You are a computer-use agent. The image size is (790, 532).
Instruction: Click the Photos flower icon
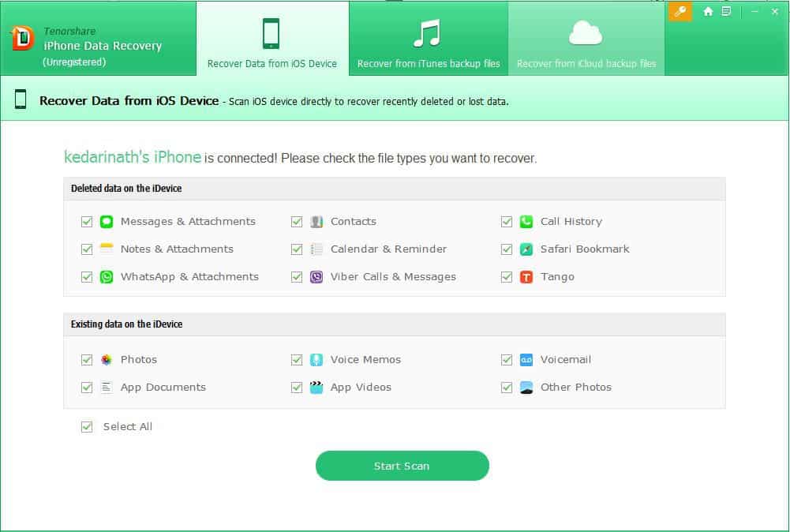pos(107,360)
